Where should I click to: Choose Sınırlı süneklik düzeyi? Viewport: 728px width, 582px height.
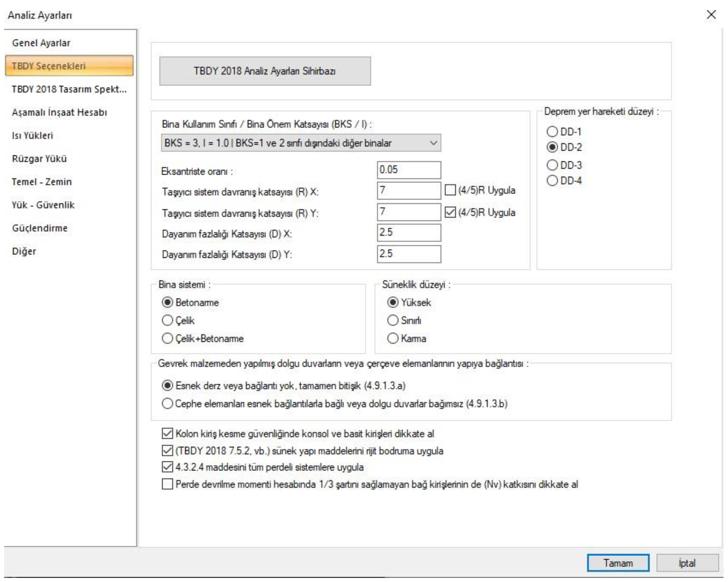click(393, 320)
